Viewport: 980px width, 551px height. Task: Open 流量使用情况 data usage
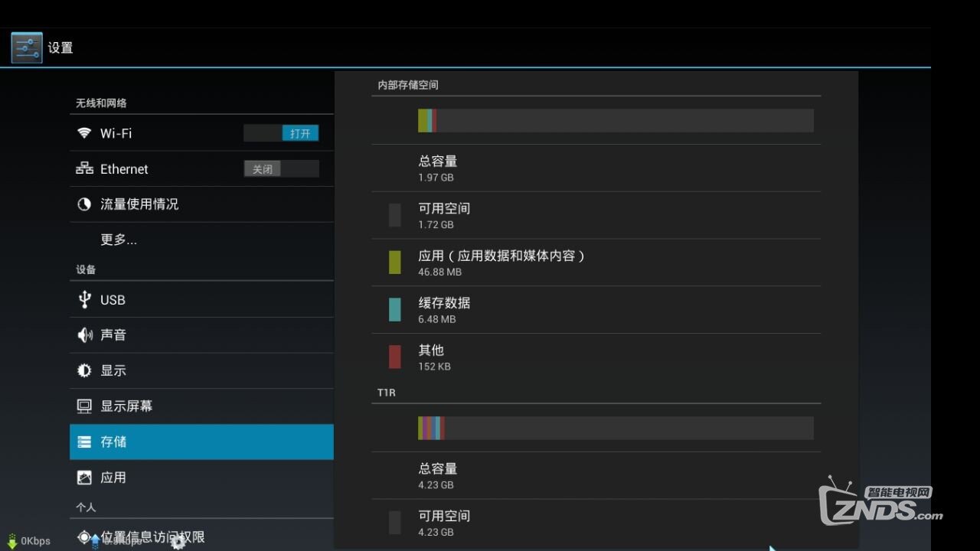click(201, 204)
